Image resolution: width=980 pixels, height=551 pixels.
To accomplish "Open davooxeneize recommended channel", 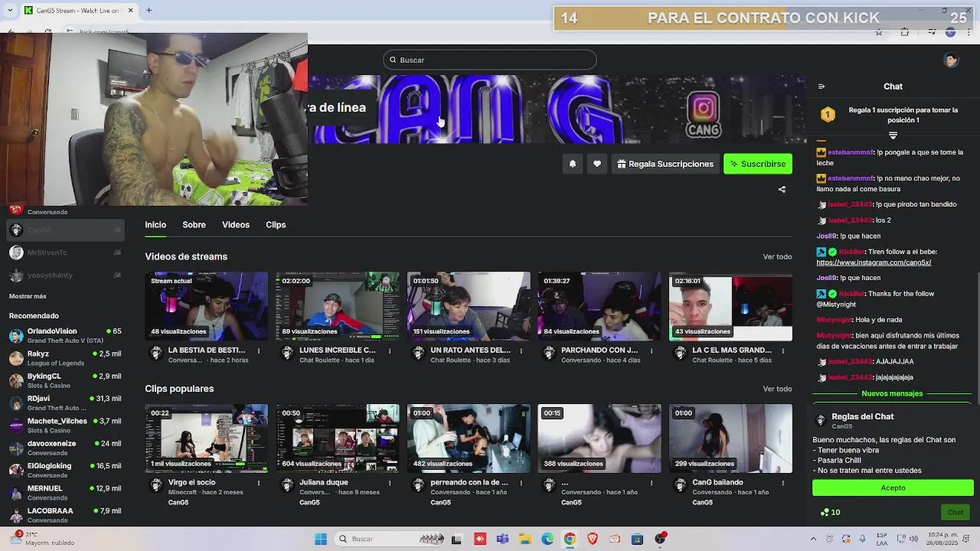I will (x=65, y=448).
